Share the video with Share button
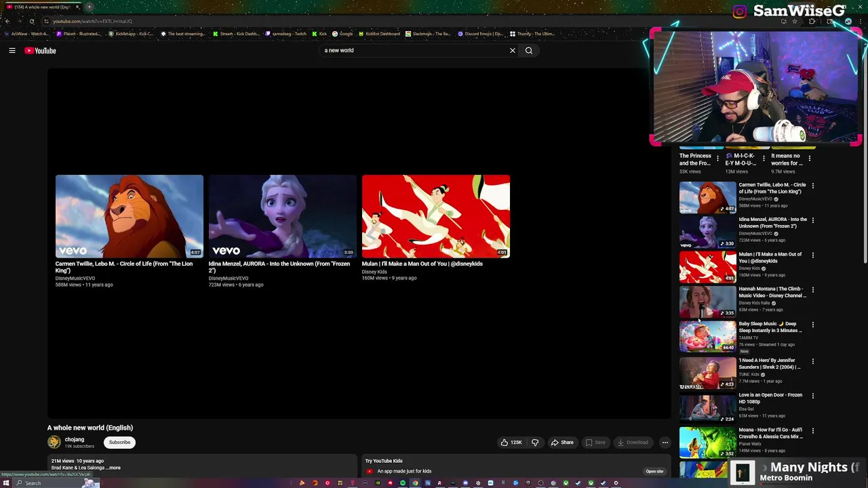Image resolution: width=868 pixels, height=488 pixels. pyautogui.click(x=562, y=443)
